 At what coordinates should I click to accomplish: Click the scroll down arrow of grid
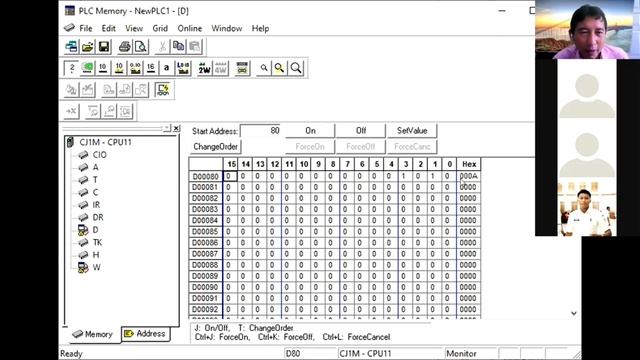tap(573, 313)
